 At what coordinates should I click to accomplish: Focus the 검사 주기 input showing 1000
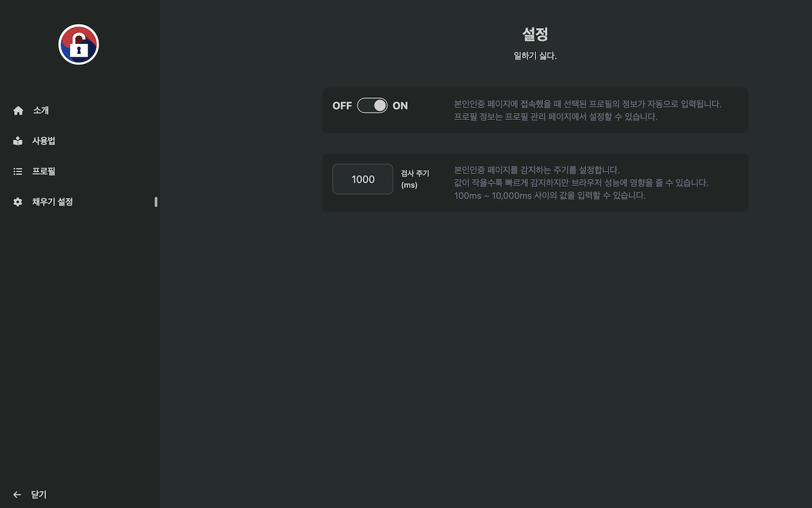pyautogui.click(x=363, y=179)
